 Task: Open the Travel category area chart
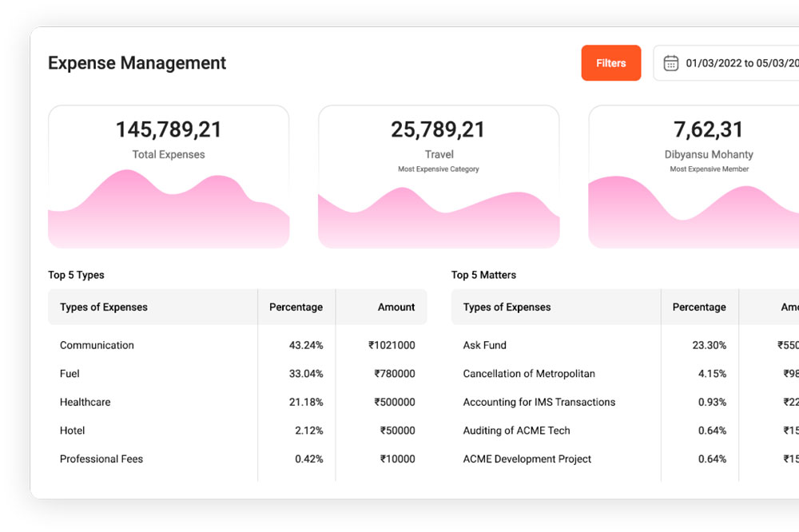(x=439, y=217)
